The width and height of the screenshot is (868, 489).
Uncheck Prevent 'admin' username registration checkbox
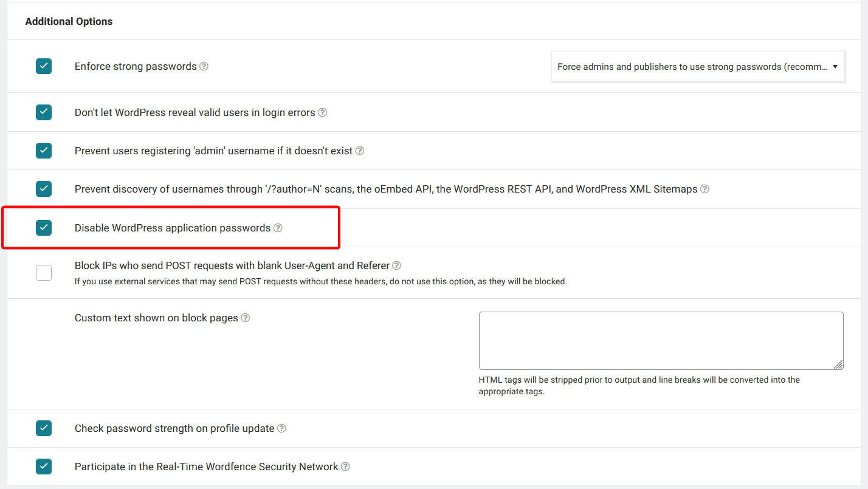(x=44, y=151)
